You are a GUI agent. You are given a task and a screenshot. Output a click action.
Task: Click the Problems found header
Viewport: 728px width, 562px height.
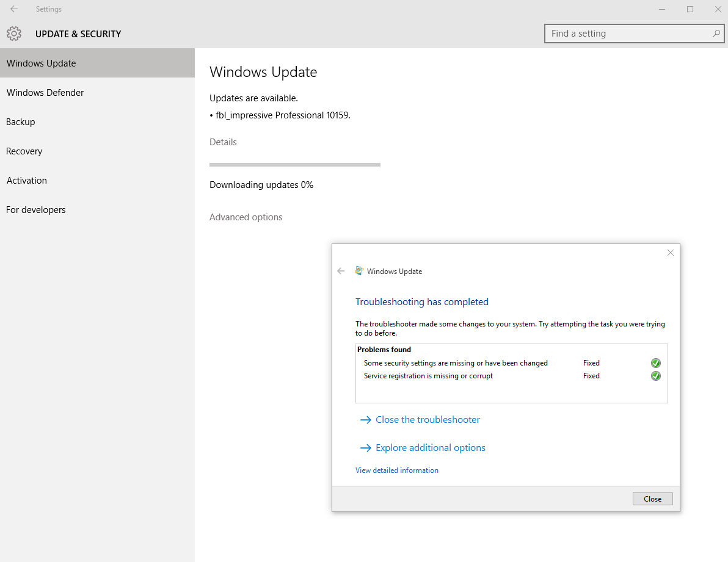tap(384, 350)
